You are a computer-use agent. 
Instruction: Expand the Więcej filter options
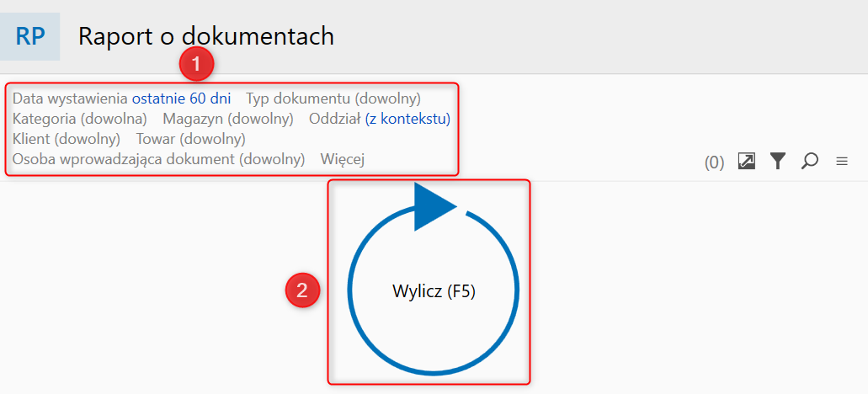pos(342,158)
